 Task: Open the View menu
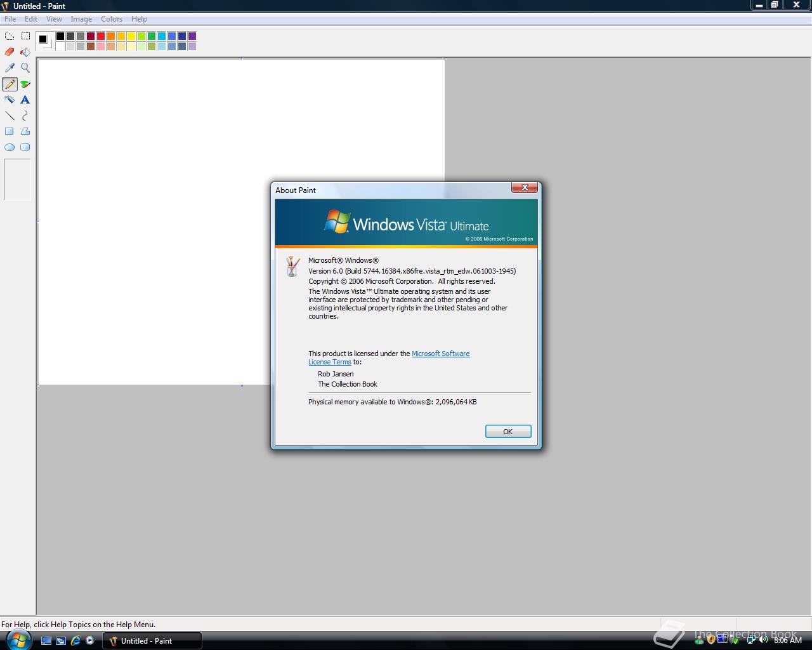click(x=54, y=19)
